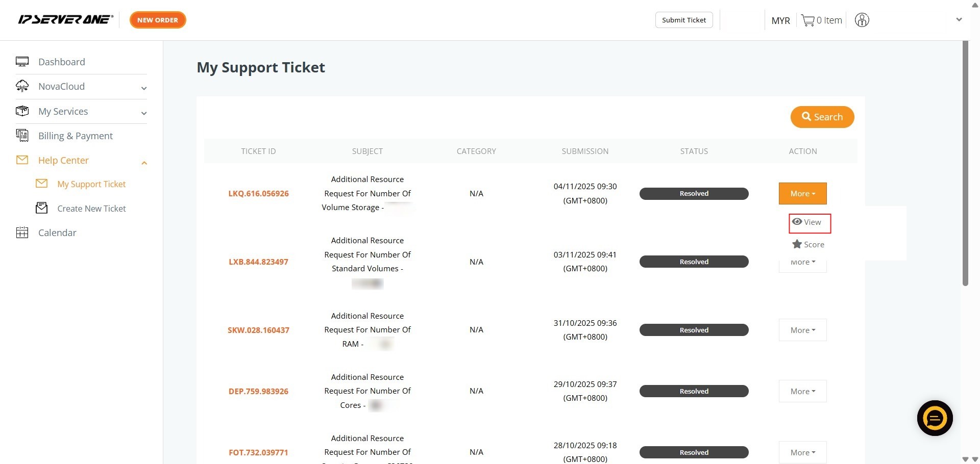Click the Calendar grid icon
980x464 pixels.
22,233
